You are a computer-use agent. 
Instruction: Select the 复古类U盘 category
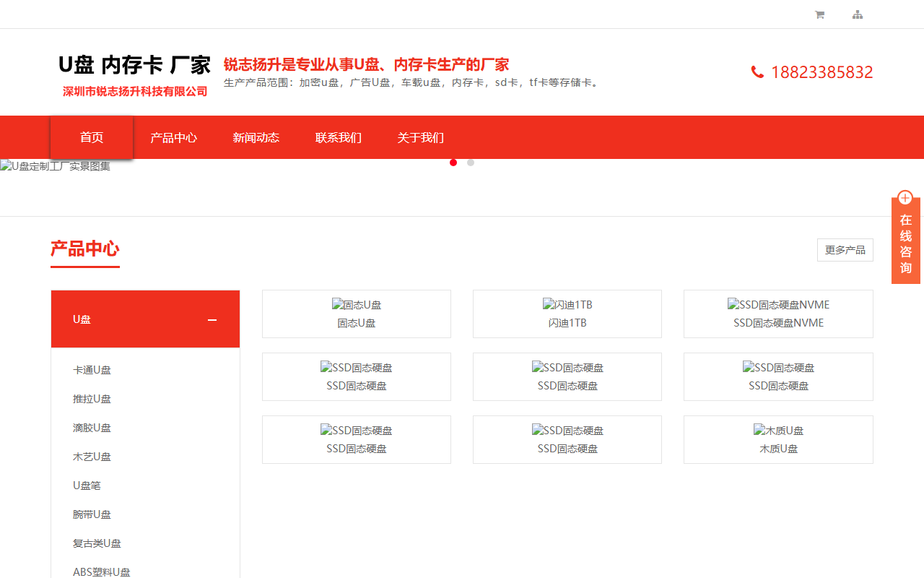pyautogui.click(x=97, y=543)
